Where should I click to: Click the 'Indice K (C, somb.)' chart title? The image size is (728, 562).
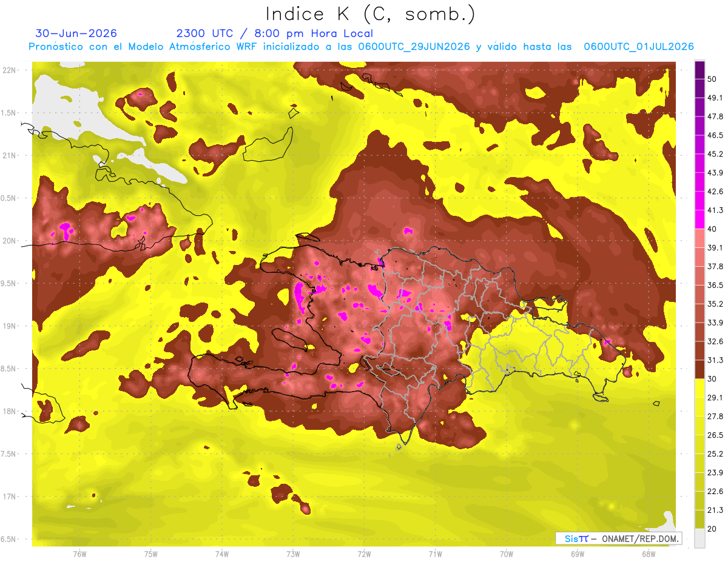pos(370,14)
